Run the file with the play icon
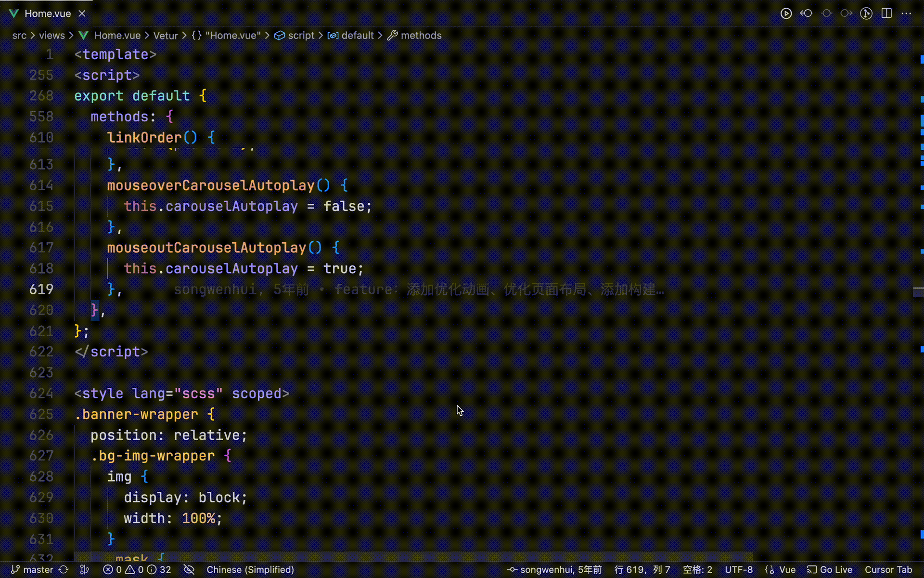Viewport: 924px width, 578px height. (786, 13)
